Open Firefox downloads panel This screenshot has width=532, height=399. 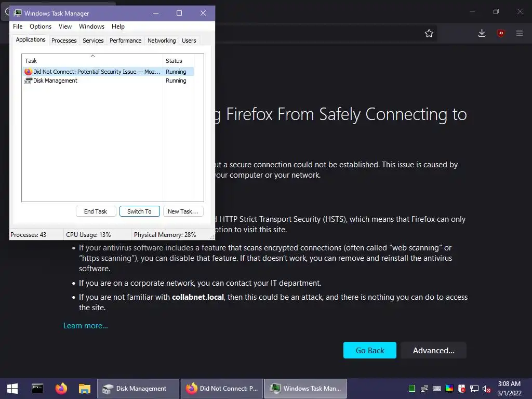pos(482,33)
